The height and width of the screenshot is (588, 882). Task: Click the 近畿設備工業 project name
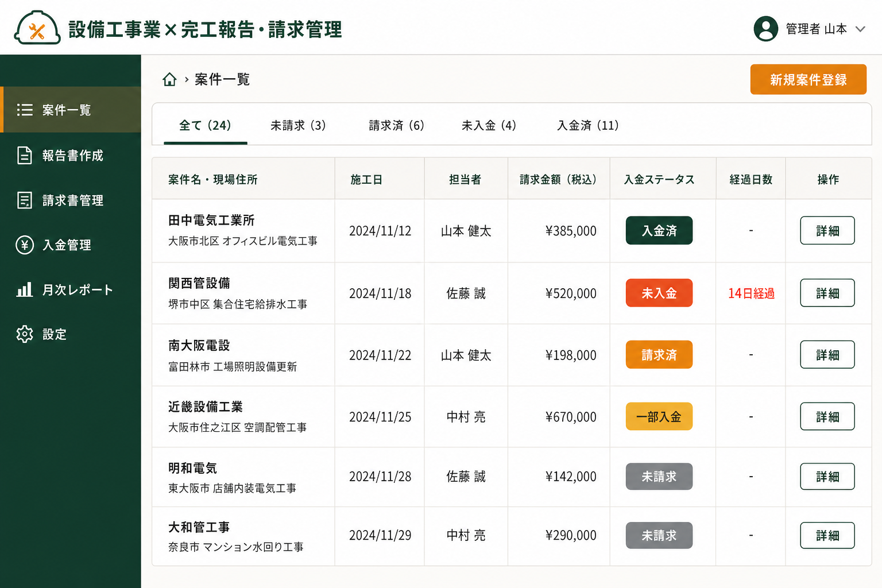click(x=206, y=407)
